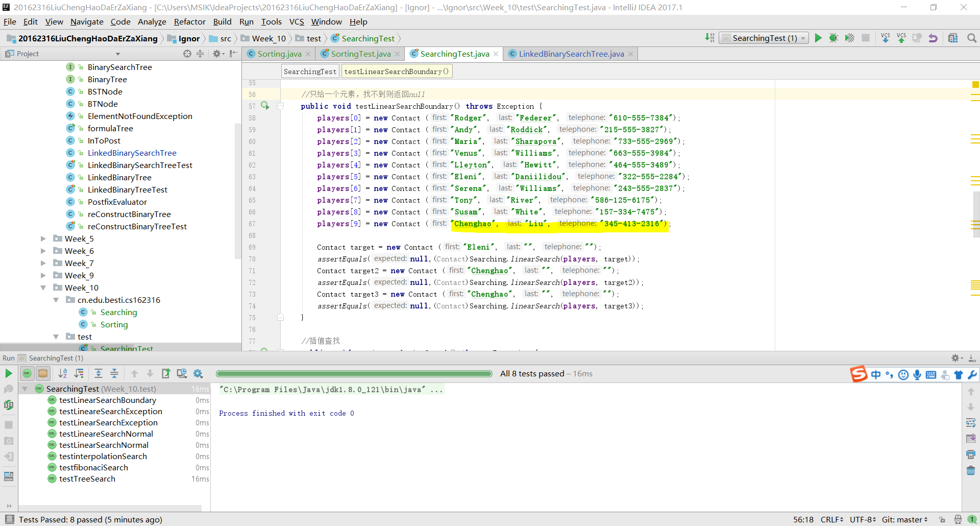Open the Project Structure icon
The height and width of the screenshot is (526, 980).
pos(953,38)
